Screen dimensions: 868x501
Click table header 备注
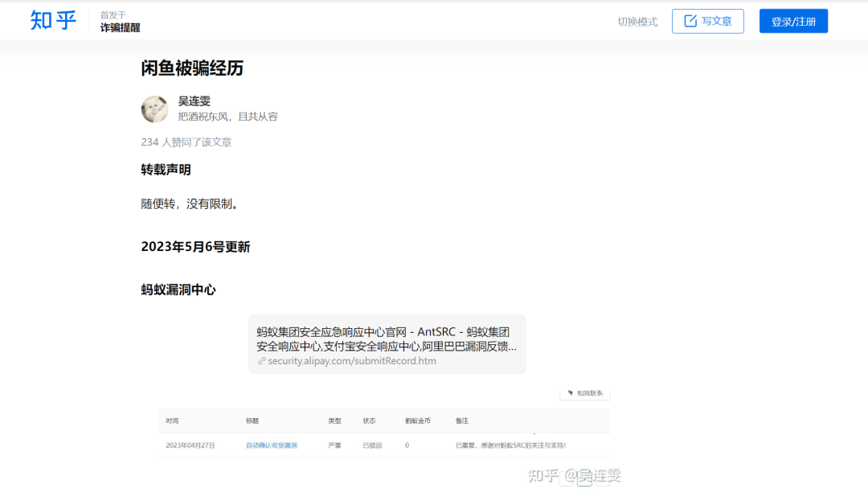point(461,421)
